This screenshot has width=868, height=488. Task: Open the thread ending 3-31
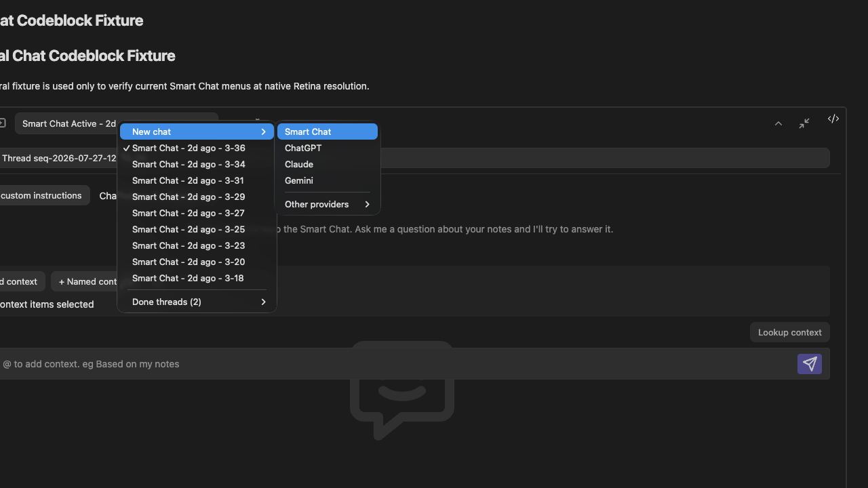click(x=197, y=180)
